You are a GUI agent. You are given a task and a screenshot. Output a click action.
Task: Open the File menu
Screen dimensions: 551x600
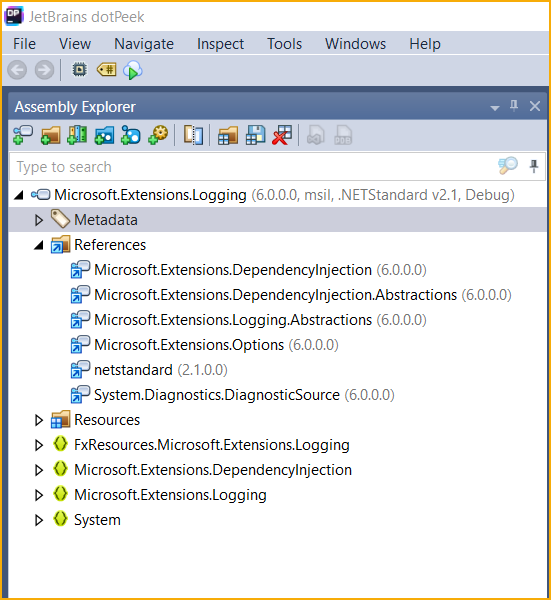(24, 44)
